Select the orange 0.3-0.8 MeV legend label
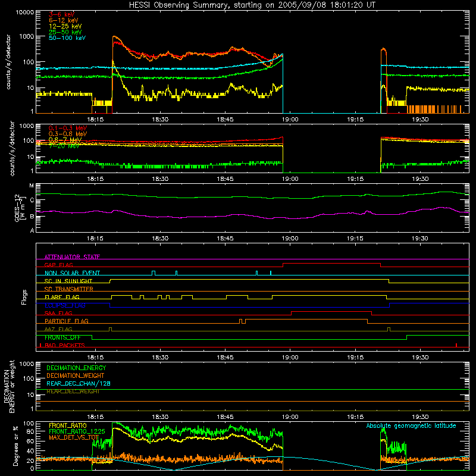476x476 pixels. pyautogui.click(x=68, y=134)
